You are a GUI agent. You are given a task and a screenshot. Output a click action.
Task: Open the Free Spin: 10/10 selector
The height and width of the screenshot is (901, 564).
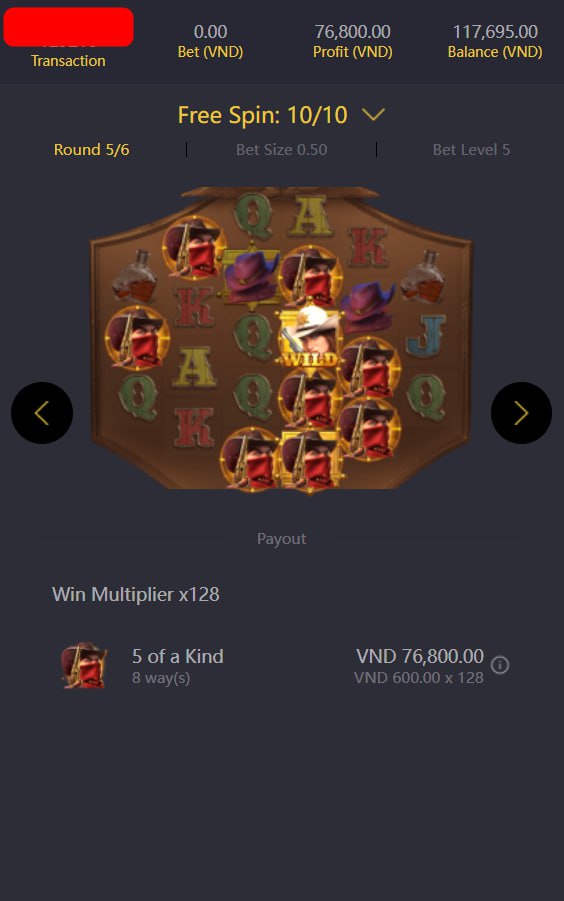[281, 115]
